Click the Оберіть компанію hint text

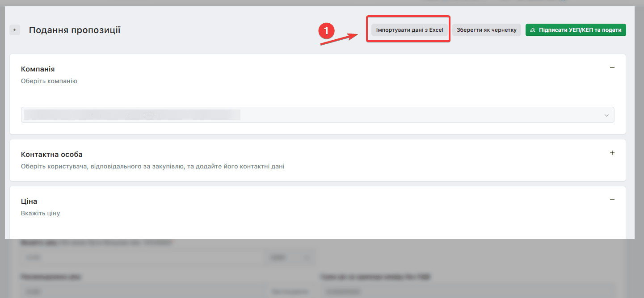49,81
